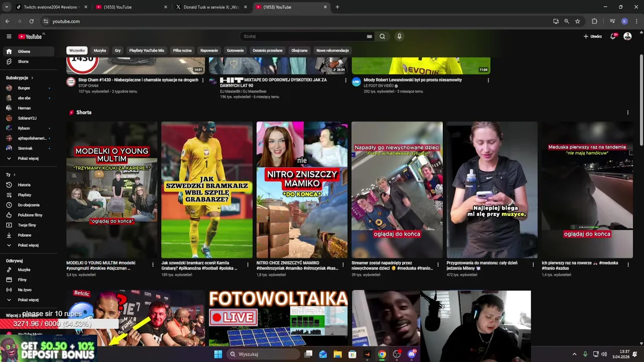Show hidden system tray icons
This screenshot has height=362, width=644.
(x=574, y=354)
